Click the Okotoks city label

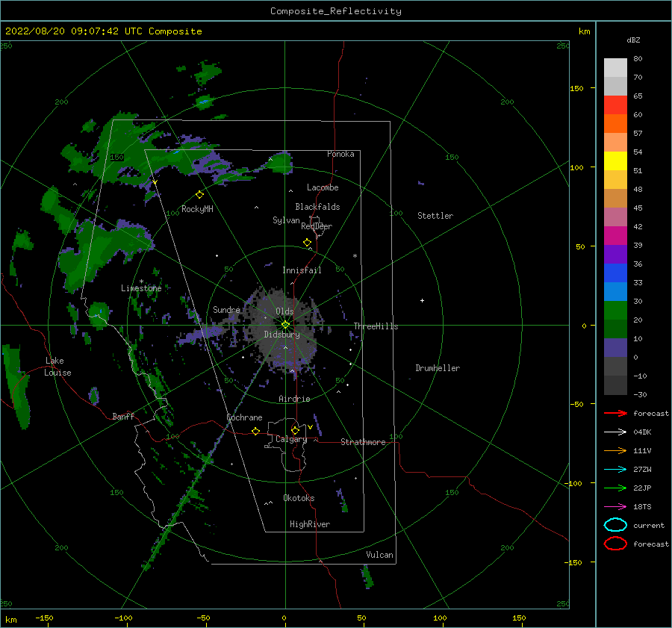coord(299,498)
